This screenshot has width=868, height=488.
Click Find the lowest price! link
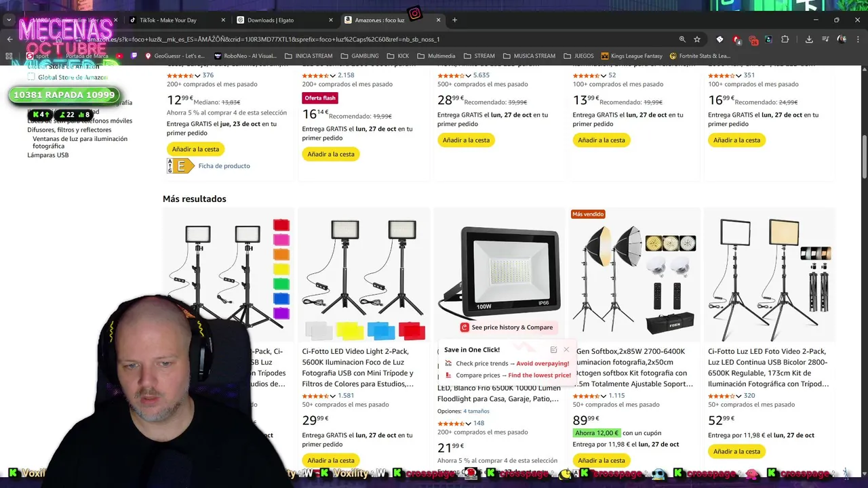540,375
